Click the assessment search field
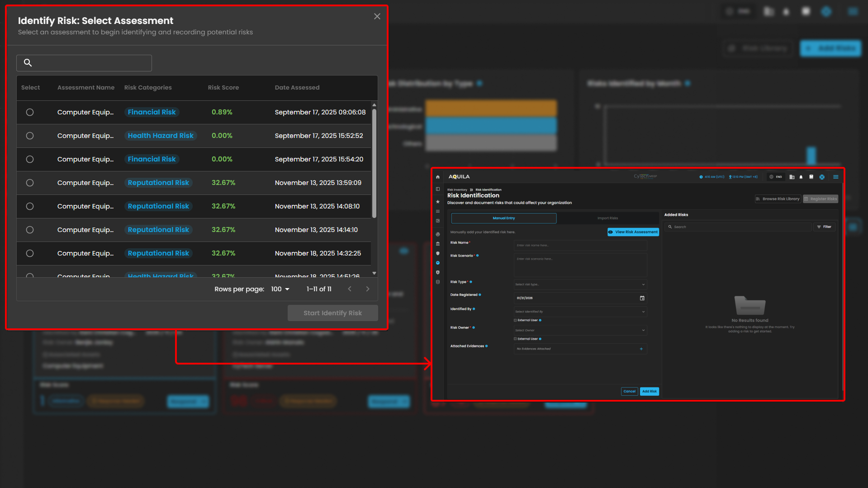This screenshot has height=488, width=868. (x=84, y=63)
